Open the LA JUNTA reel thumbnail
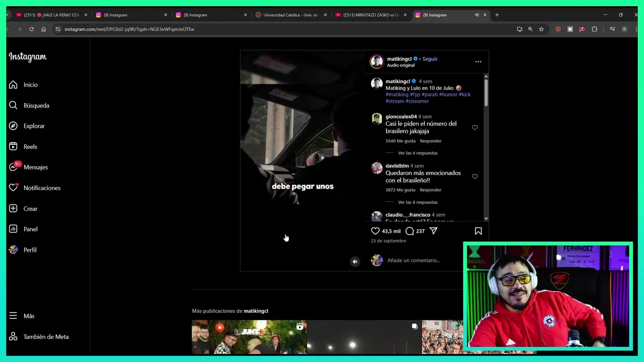This screenshot has width=644, height=362. [x=249, y=337]
